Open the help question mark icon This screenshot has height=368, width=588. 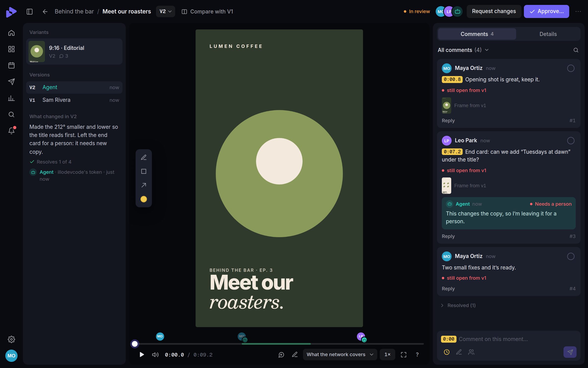(417, 355)
